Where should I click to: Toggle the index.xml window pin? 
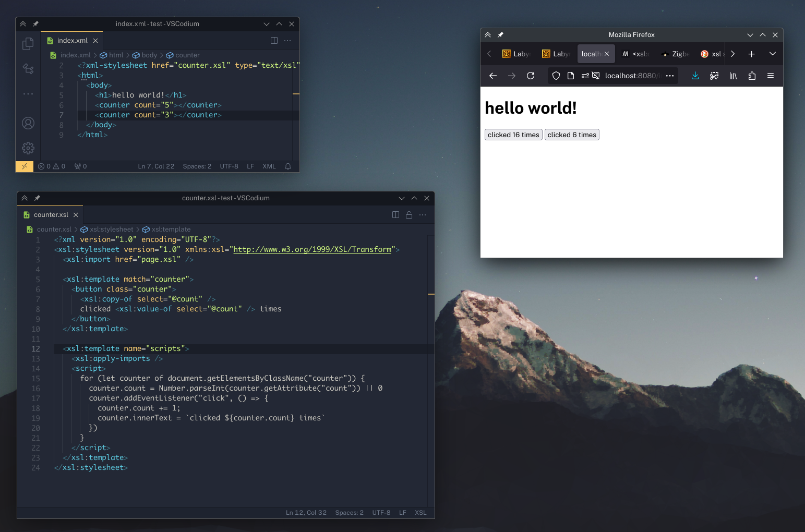[35, 24]
